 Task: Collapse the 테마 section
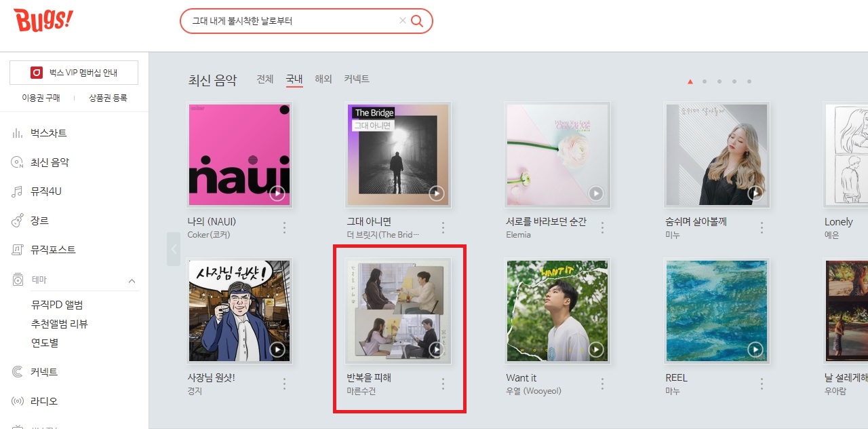132,280
